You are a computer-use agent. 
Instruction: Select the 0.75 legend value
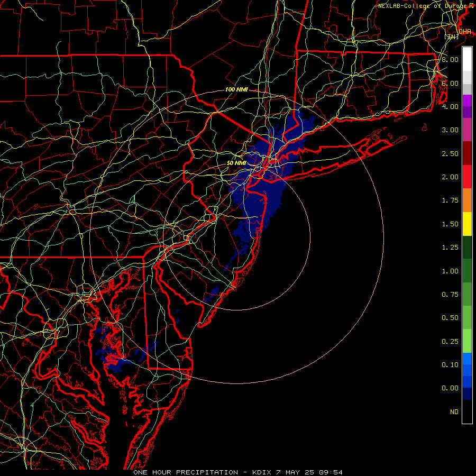pyautogui.click(x=450, y=295)
